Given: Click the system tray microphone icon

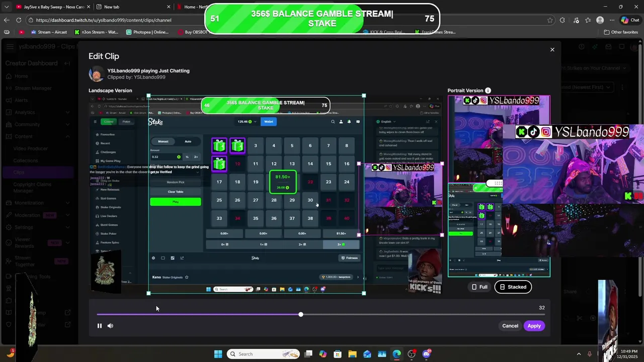Looking at the screenshot, I should (590, 354).
